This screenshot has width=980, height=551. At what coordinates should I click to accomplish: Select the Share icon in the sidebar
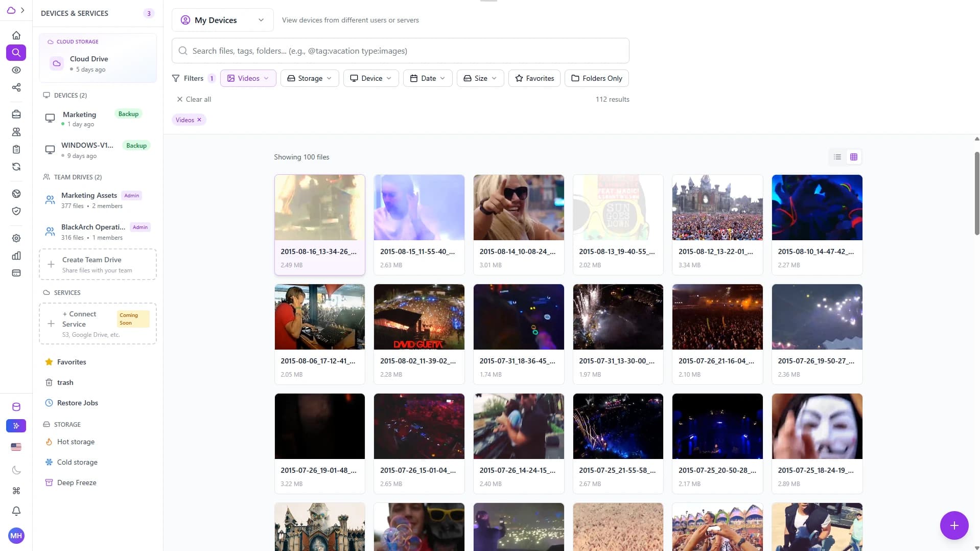click(16, 88)
